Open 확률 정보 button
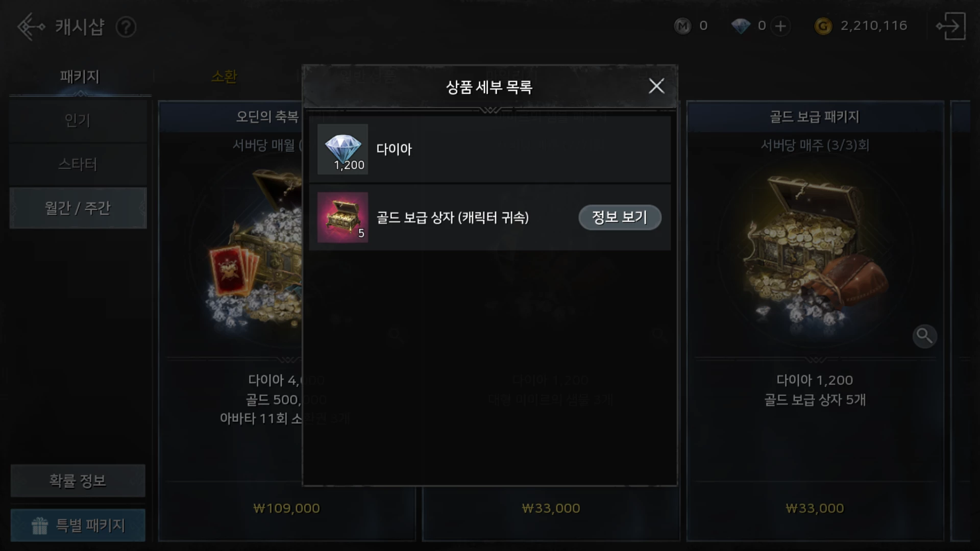This screenshot has height=551, width=980. [x=78, y=481]
